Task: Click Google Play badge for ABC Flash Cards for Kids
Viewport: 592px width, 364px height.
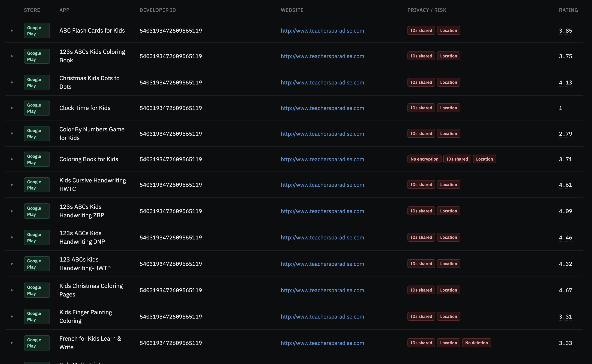Action: pyautogui.click(x=37, y=31)
